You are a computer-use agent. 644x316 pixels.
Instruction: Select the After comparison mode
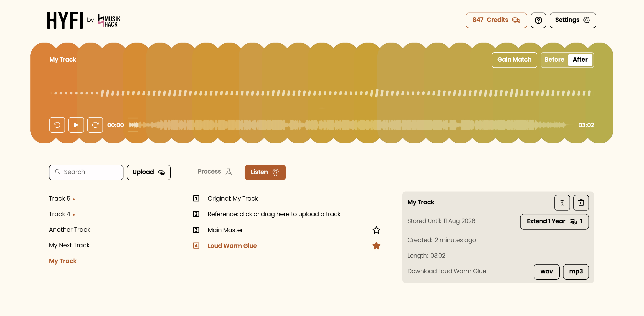(580, 60)
